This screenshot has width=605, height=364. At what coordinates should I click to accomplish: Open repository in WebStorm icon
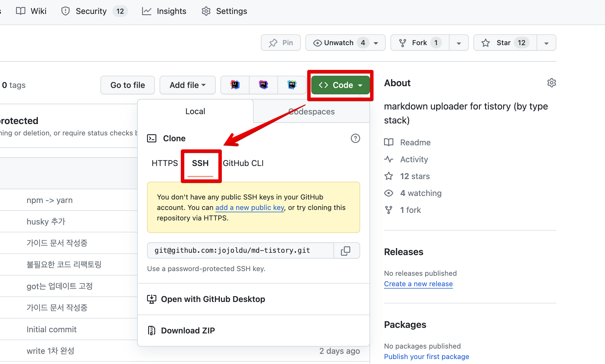(x=292, y=85)
